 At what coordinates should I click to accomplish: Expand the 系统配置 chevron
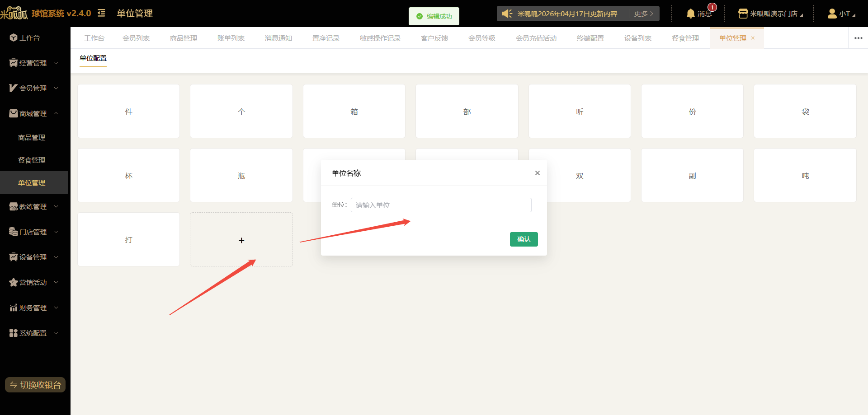tap(56, 333)
